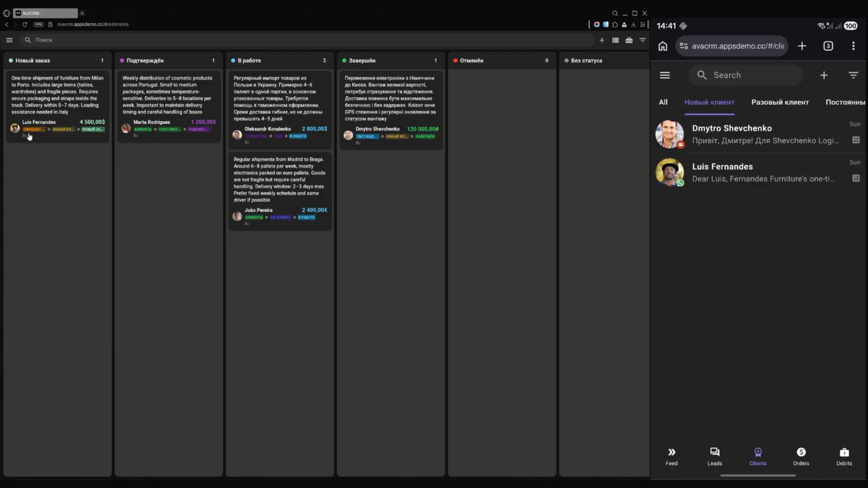Click the mobile browser home icon
The width and height of the screenshot is (868, 488).
(x=663, y=46)
